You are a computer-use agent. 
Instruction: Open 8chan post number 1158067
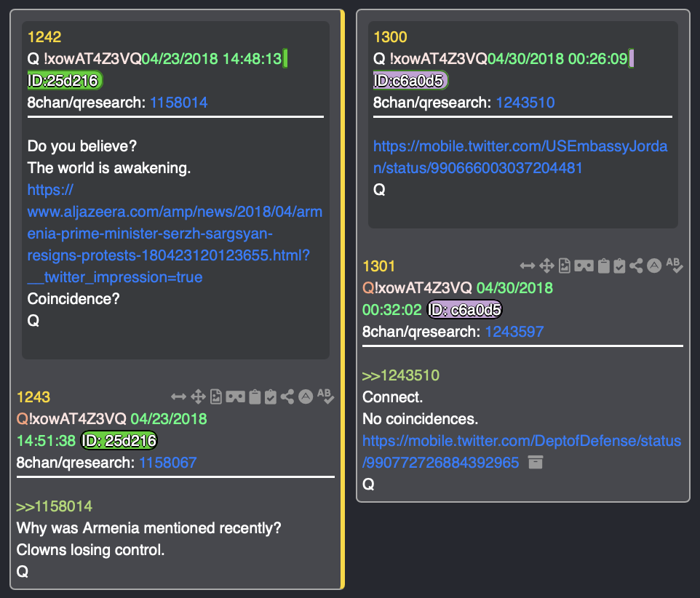pos(167,463)
